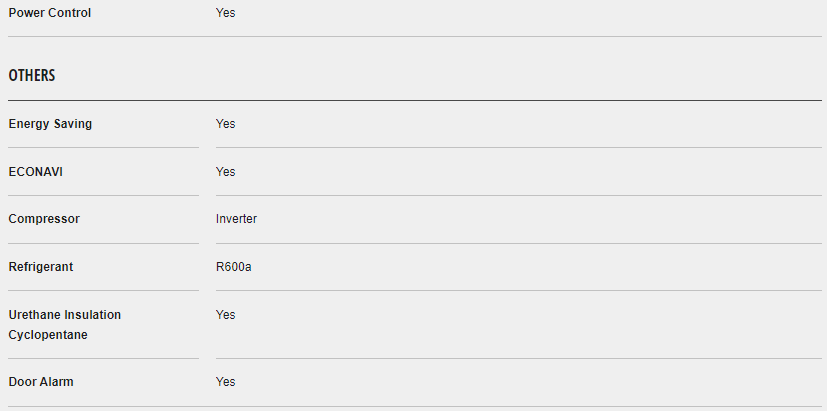Select the Energy Saving row label
The height and width of the screenshot is (411, 827).
(50, 124)
